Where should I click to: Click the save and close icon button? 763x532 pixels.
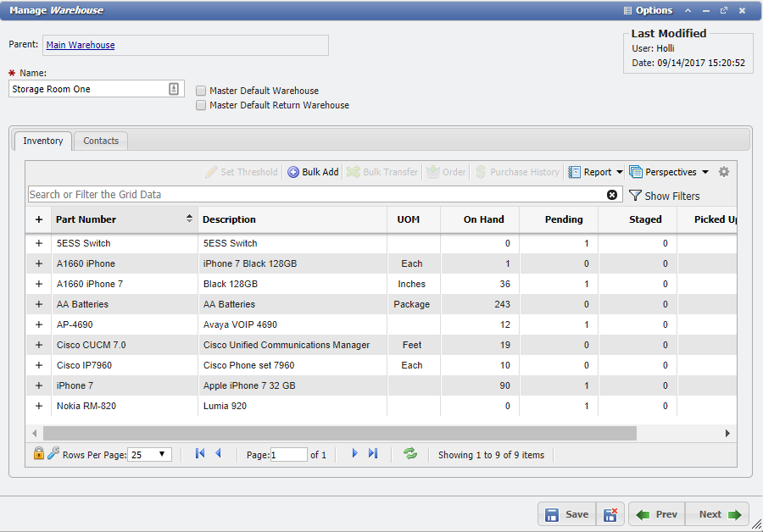tap(610, 514)
